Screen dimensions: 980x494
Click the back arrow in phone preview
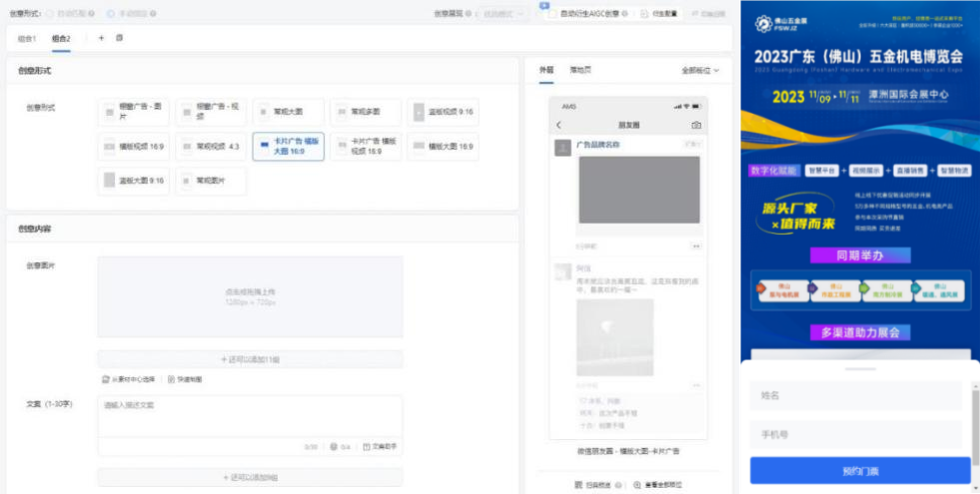click(x=558, y=125)
